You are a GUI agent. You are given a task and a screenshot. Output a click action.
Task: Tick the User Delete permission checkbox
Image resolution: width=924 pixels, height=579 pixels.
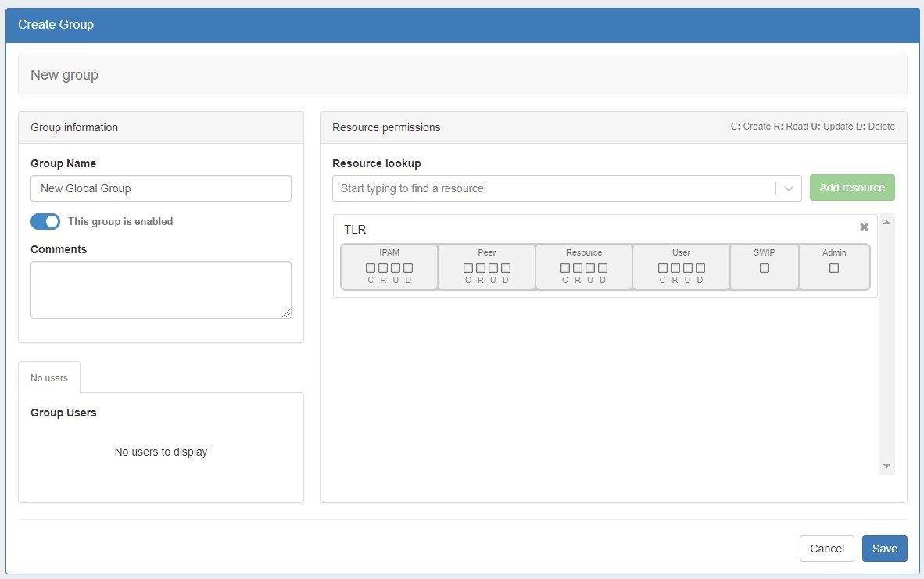(x=700, y=268)
